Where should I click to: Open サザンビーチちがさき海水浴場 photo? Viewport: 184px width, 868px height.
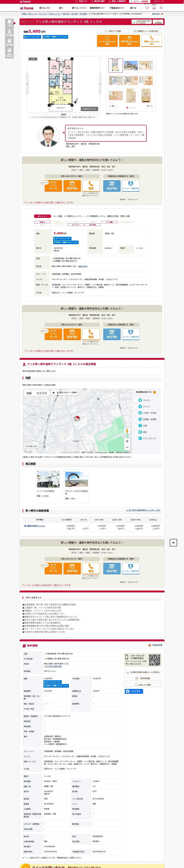(77, 479)
